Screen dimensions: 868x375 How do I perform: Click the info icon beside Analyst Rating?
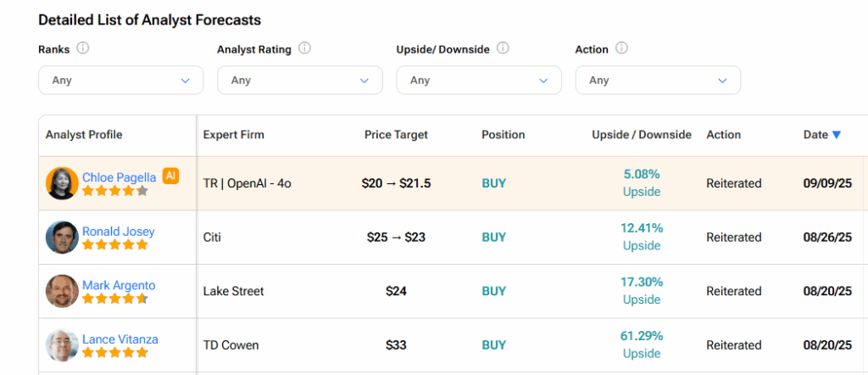coord(304,49)
